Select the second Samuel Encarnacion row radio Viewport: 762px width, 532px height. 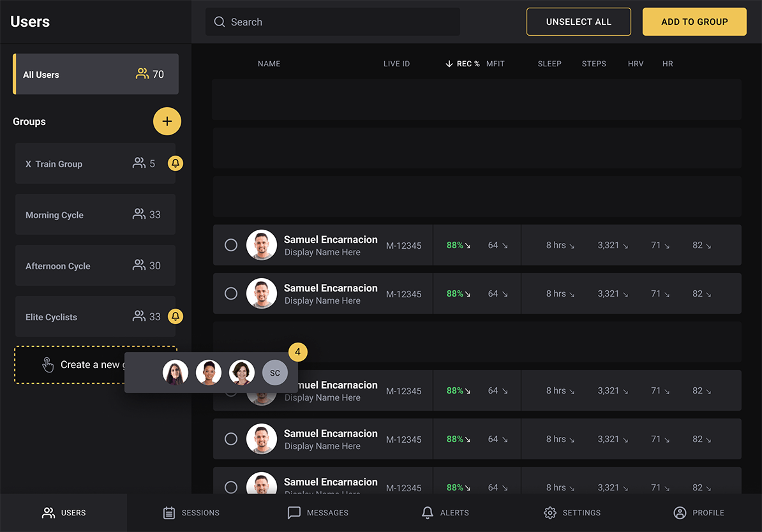(x=231, y=293)
